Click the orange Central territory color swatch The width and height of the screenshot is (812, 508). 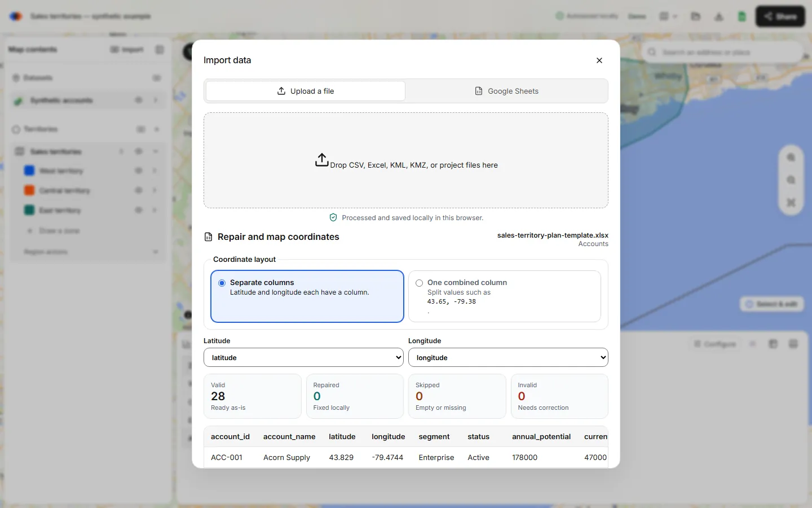(29, 190)
